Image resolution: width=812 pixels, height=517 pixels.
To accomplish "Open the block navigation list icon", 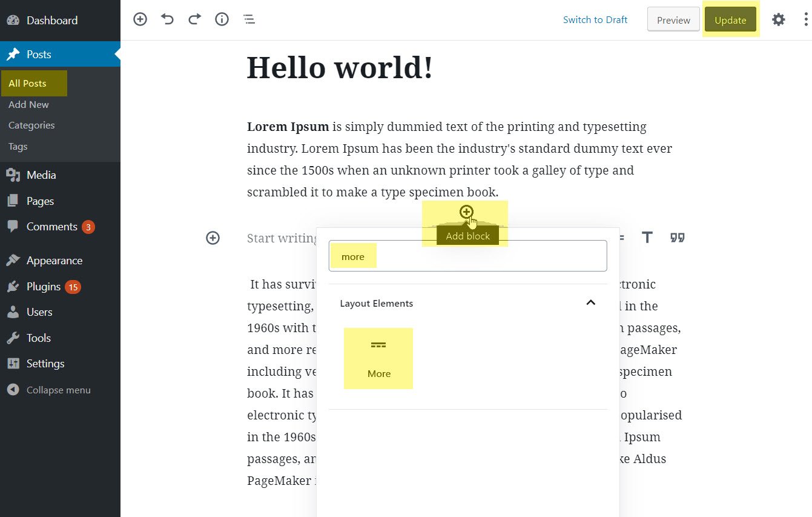I will 249,19.
